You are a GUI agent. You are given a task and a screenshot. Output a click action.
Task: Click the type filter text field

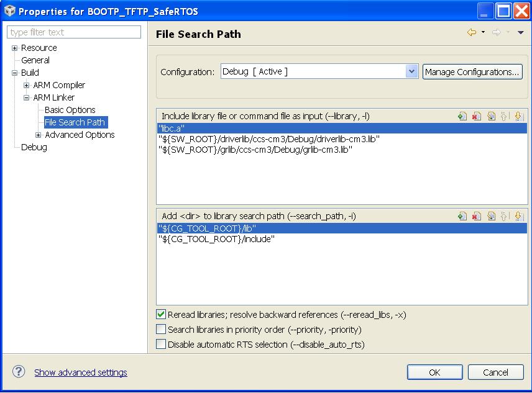pyautogui.click(x=74, y=32)
